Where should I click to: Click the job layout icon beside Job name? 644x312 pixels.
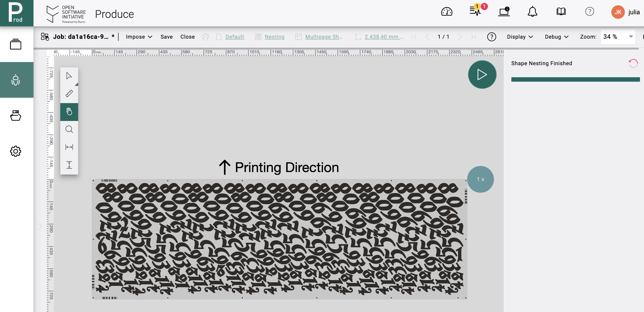[45, 37]
